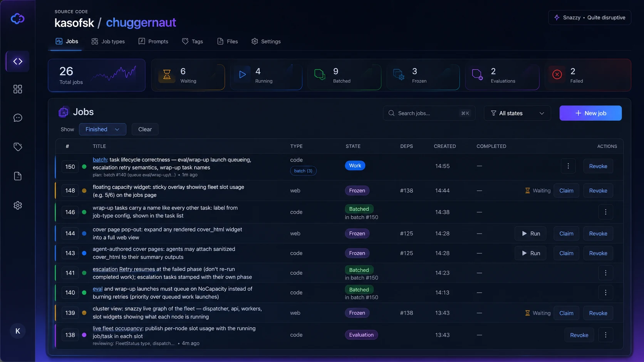Clear the show filter

click(145, 129)
